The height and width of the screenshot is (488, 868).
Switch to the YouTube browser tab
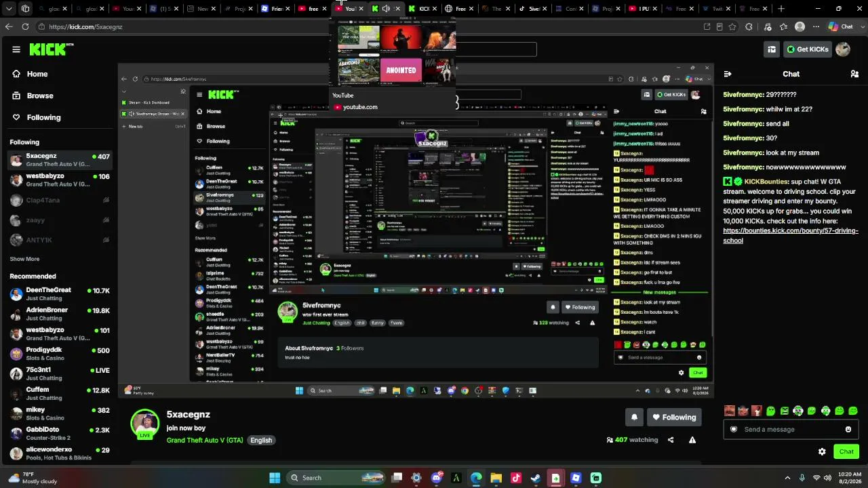(349, 9)
